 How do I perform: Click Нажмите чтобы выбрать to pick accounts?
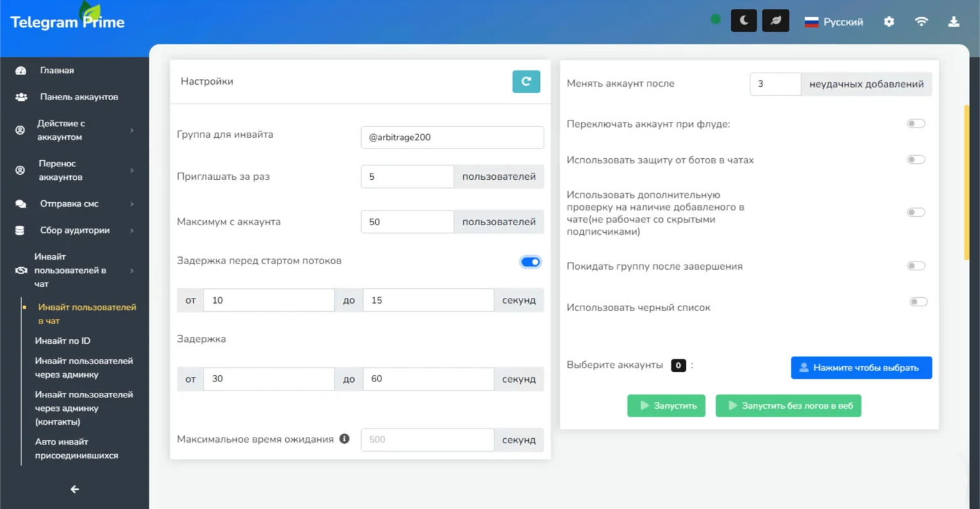[861, 367]
